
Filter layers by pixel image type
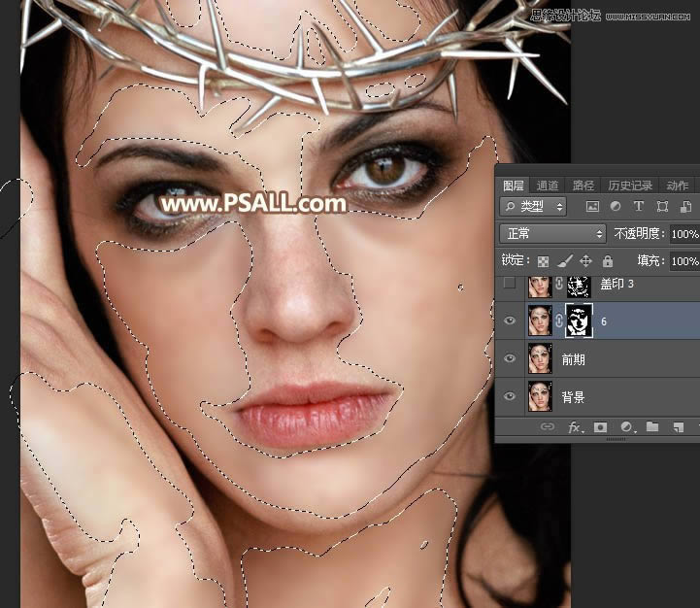(x=592, y=207)
